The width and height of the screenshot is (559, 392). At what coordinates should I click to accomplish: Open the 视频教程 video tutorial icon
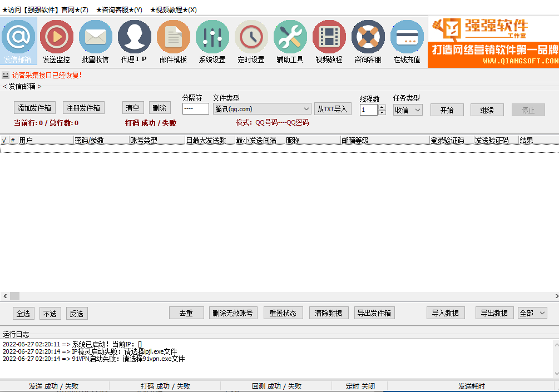point(329,41)
